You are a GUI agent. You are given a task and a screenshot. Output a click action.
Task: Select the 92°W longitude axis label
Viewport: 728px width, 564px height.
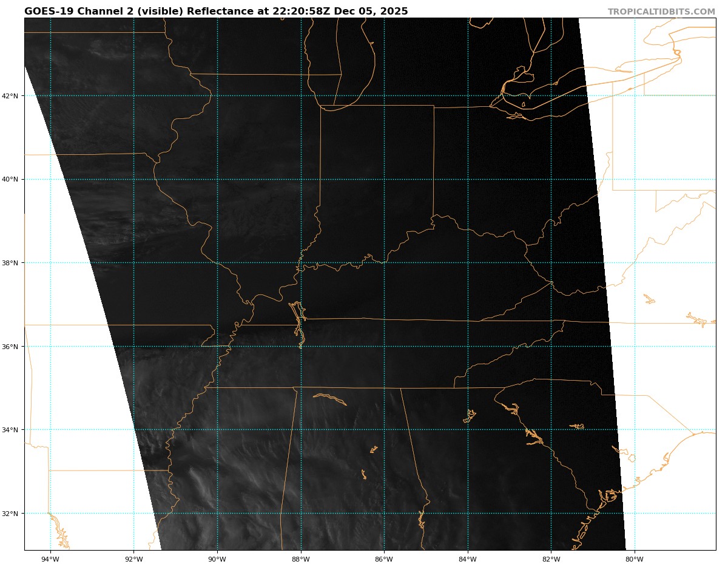point(133,559)
